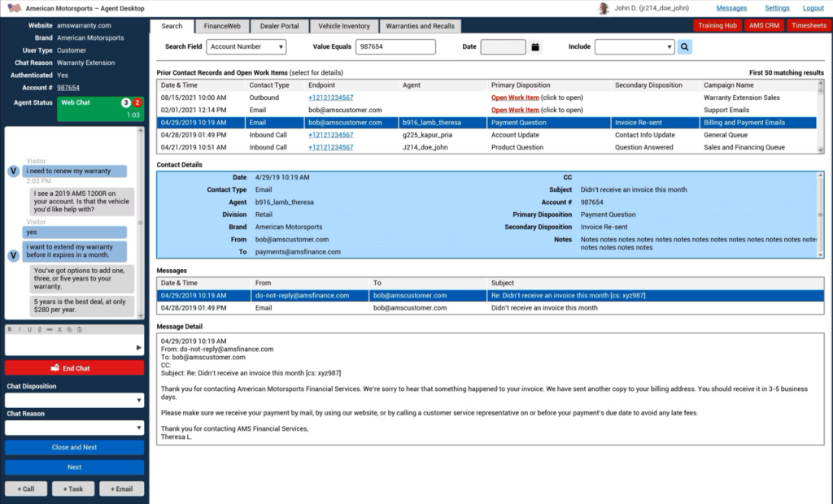The image size is (833, 504).
Task: Open the Vehicle Inventory tab
Action: tap(344, 26)
